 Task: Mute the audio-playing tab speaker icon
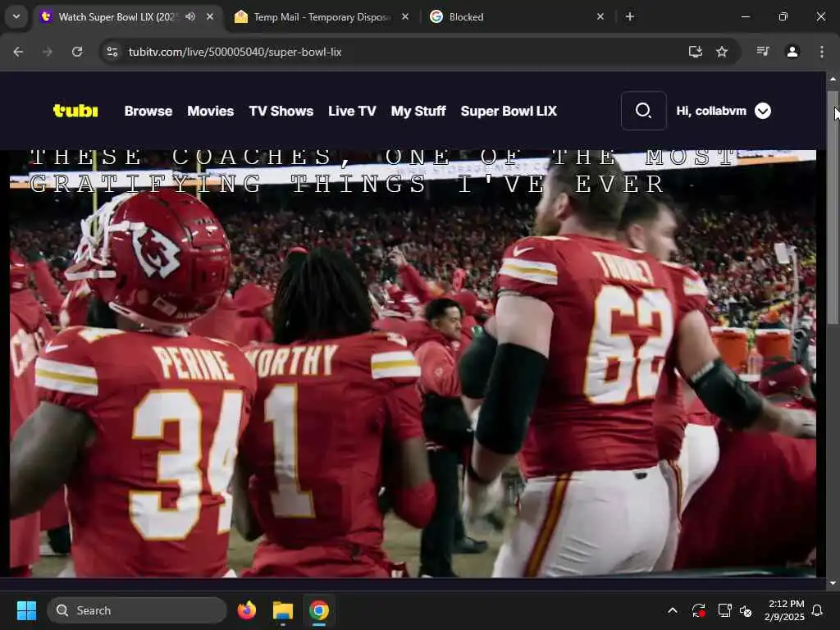[x=190, y=16]
